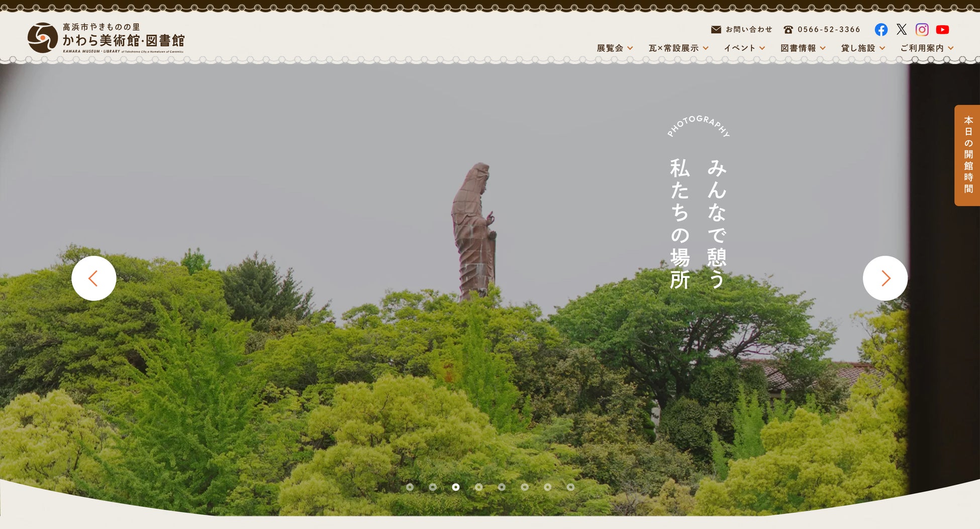The width and height of the screenshot is (980, 529).
Task: Click the みんなで憩う vertical headline
Action: coord(717,224)
